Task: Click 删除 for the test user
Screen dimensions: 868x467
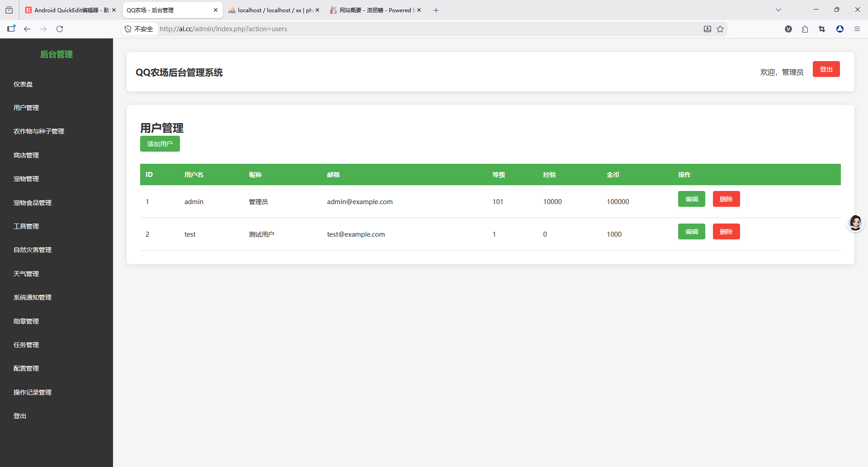Action: [726, 232]
